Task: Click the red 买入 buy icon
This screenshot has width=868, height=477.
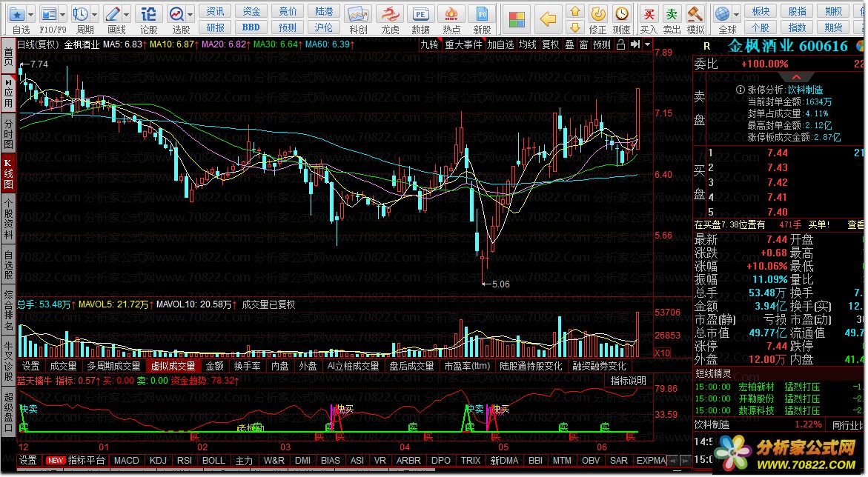Action: 649,14
